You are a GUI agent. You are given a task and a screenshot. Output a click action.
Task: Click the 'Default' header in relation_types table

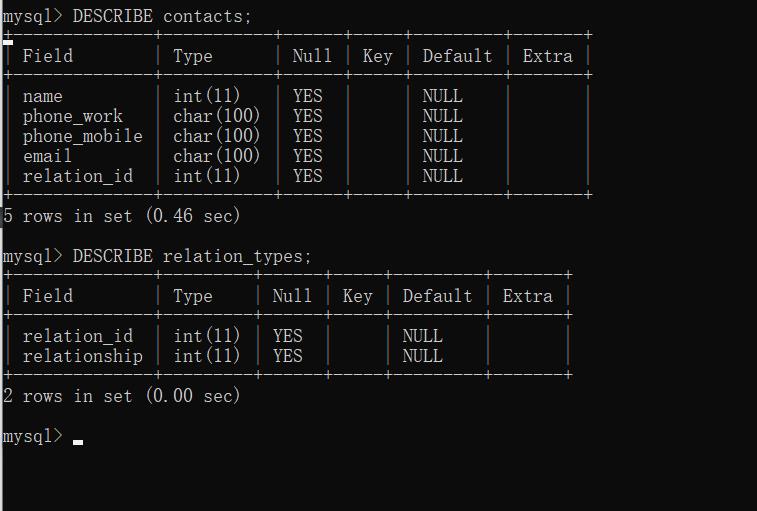pyautogui.click(x=437, y=296)
